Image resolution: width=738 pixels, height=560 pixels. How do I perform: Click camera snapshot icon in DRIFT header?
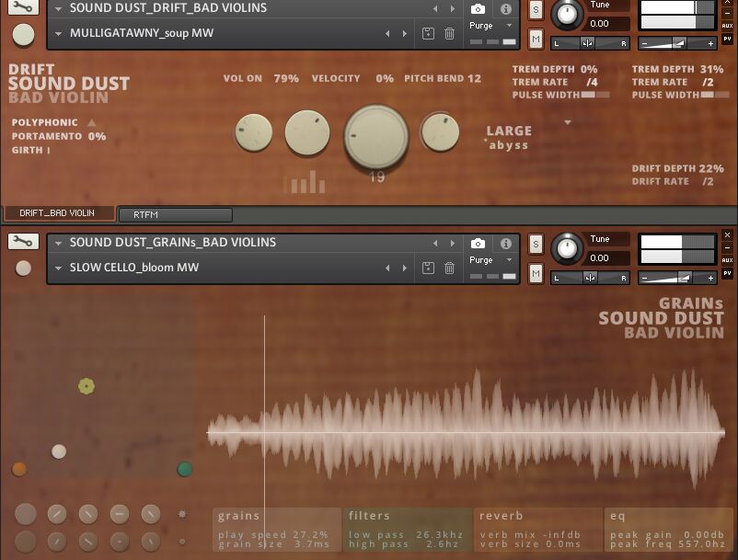point(478,9)
